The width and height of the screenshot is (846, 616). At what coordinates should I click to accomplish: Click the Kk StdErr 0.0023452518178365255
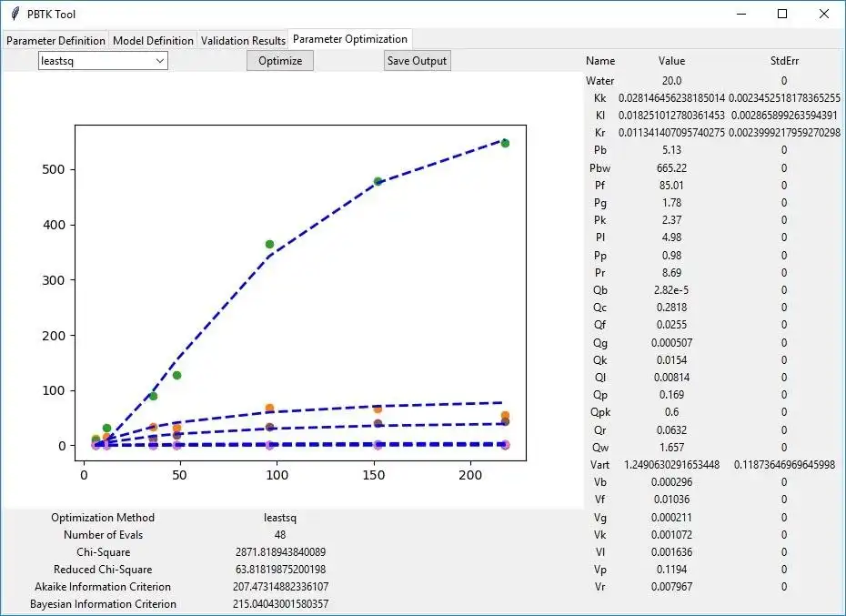coord(784,98)
